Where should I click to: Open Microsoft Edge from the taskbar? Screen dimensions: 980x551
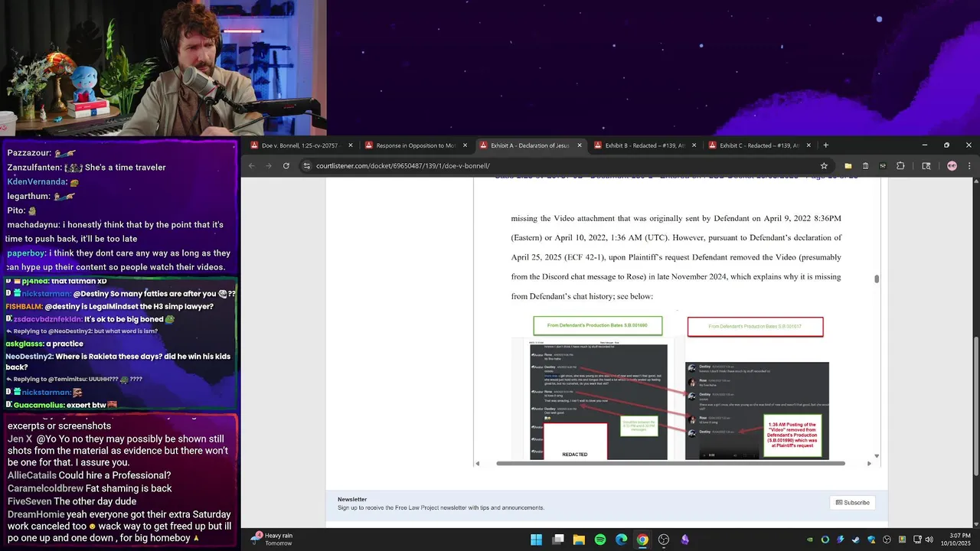click(x=621, y=540)
